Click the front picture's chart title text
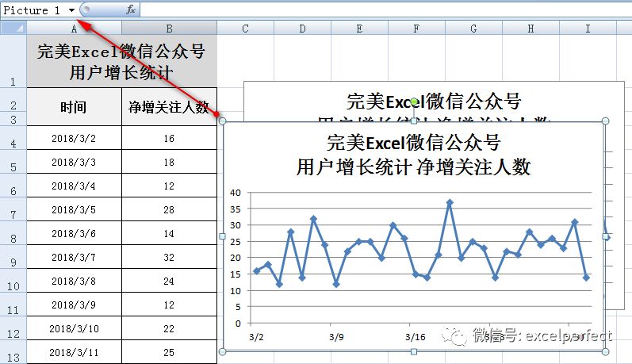632x364 pixels. click(x=414, y=155)
